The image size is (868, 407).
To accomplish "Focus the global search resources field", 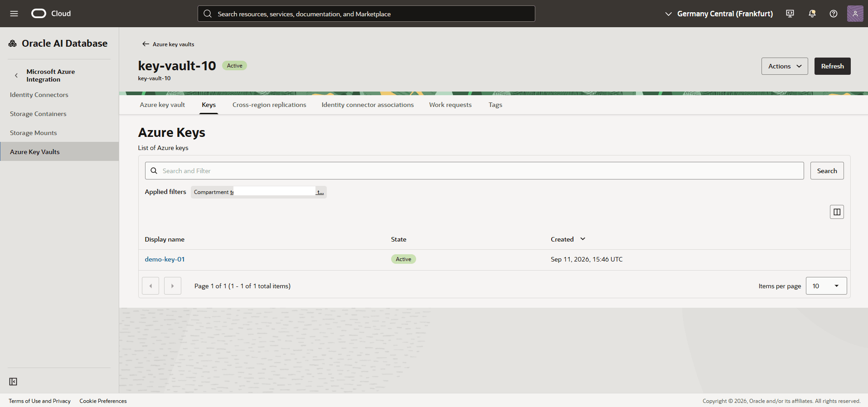I will click(x=366, y=14).
